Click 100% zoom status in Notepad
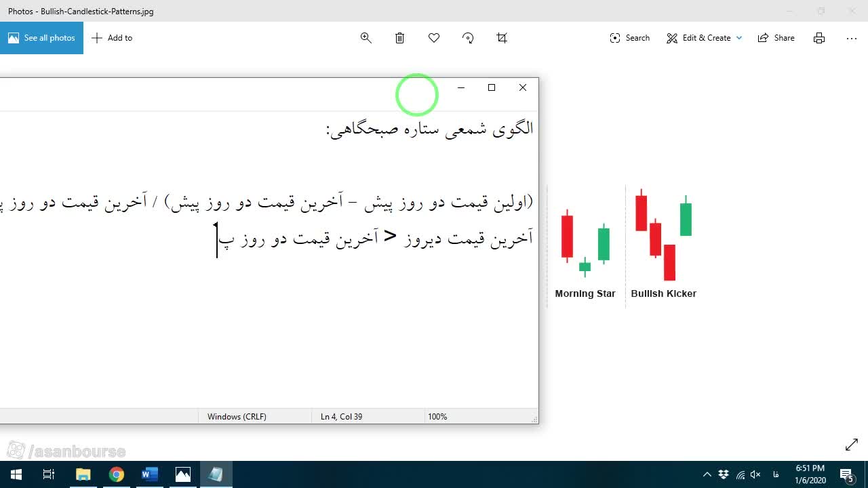Screen dimensions: 868x488 click(x=437, y=417)
